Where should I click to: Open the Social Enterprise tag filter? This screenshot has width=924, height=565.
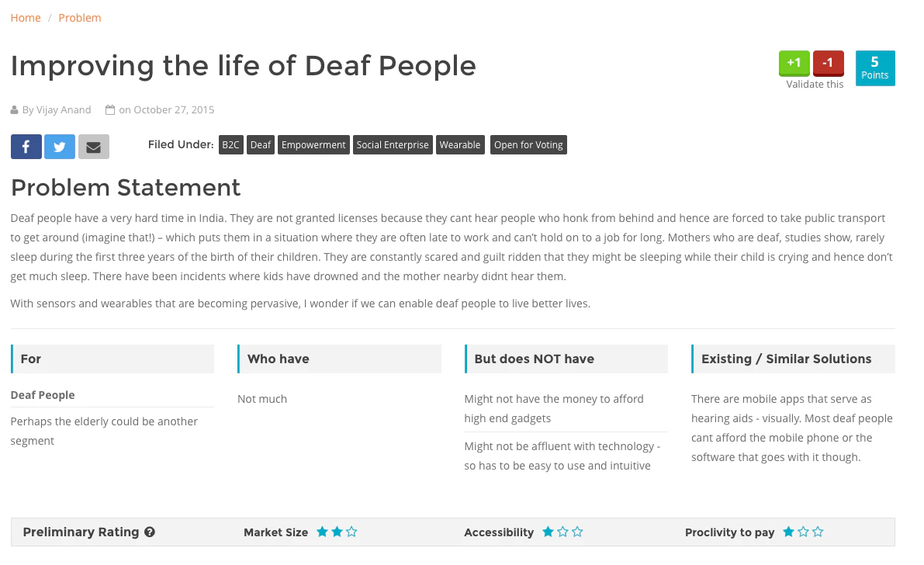[393, 144]
